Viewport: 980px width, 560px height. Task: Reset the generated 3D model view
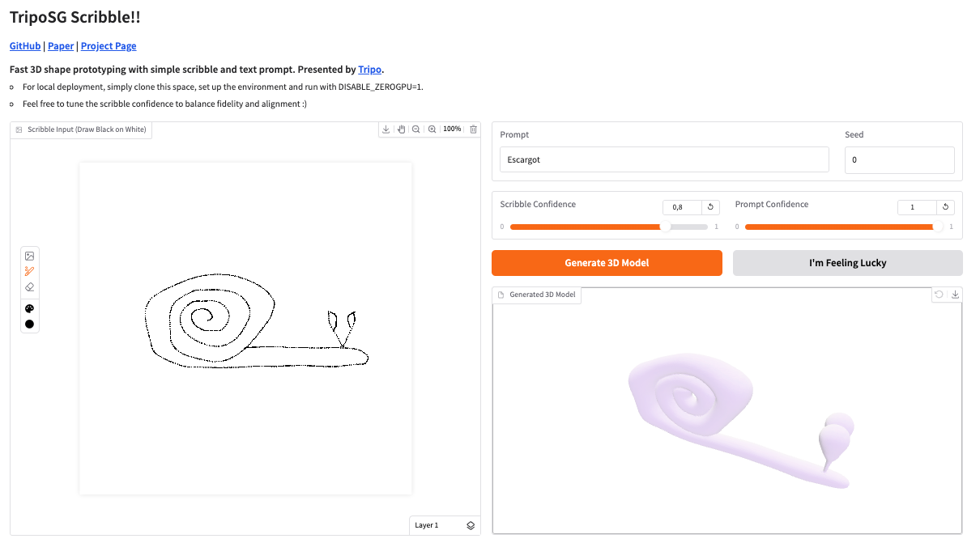939,295
